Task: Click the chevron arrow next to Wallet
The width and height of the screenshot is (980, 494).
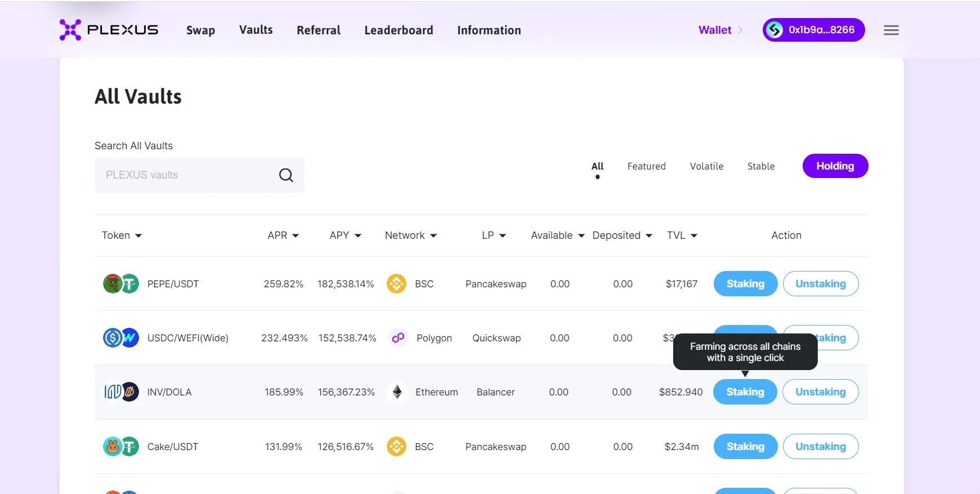Action: click(740, 30)
